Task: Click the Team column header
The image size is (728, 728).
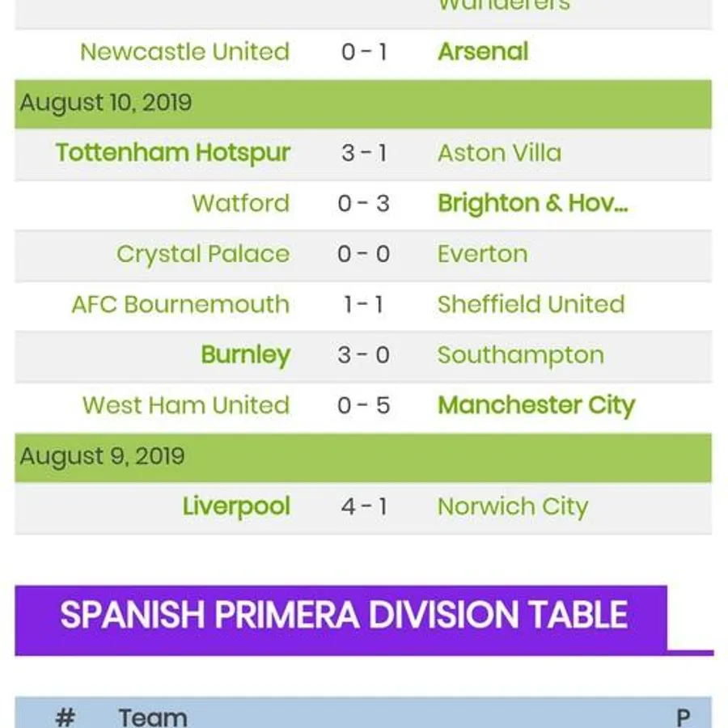Action: click(152, 717)
